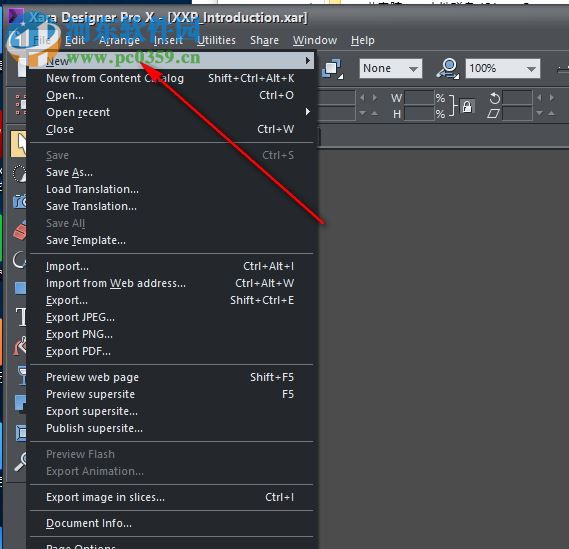Choose Preview supersite menu item
This screenshot has height=549, width=569.
point(171,394)
